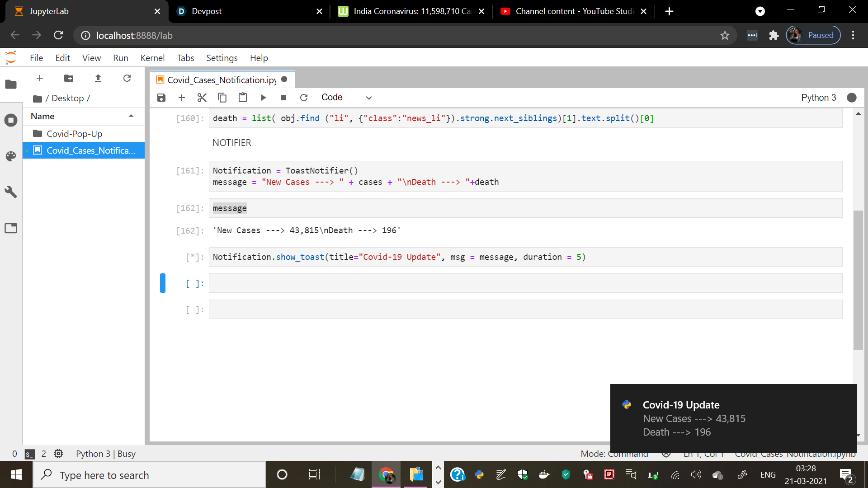This screenshot has height=488, width=868.
Task: Open the Kernel menu
Action: coord(152,58)
